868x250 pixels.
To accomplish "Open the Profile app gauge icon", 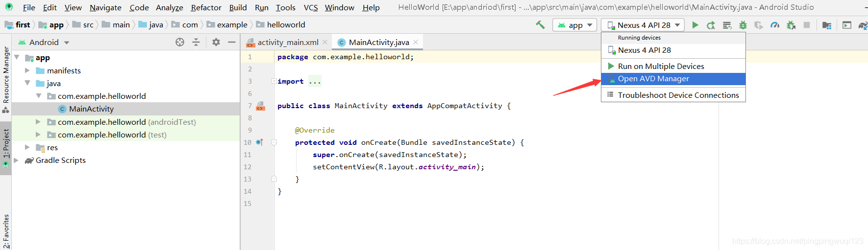I will point(775,25).
